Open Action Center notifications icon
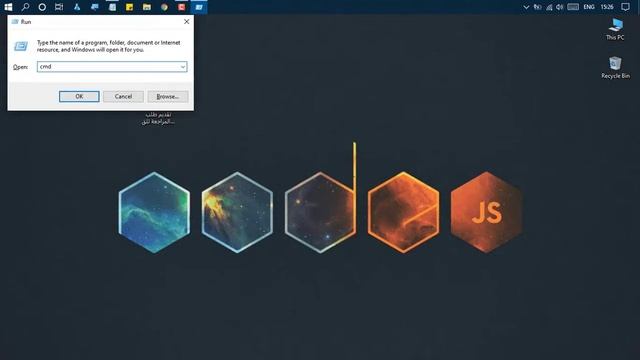This screenshot has width=640, height=360. tap(625, 7)
